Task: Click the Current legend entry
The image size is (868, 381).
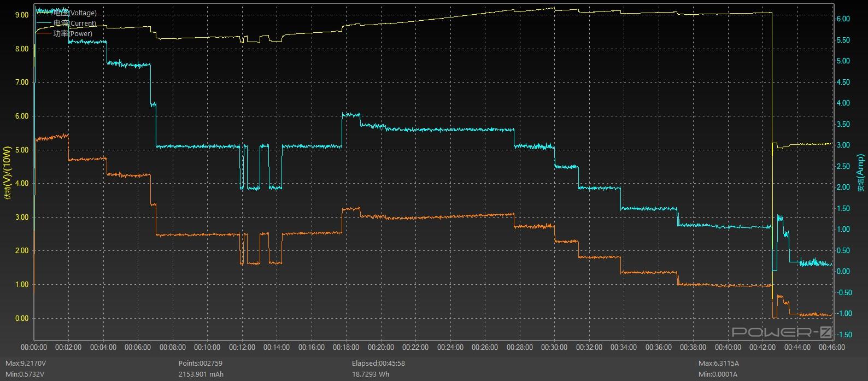Action: (66, 24)
